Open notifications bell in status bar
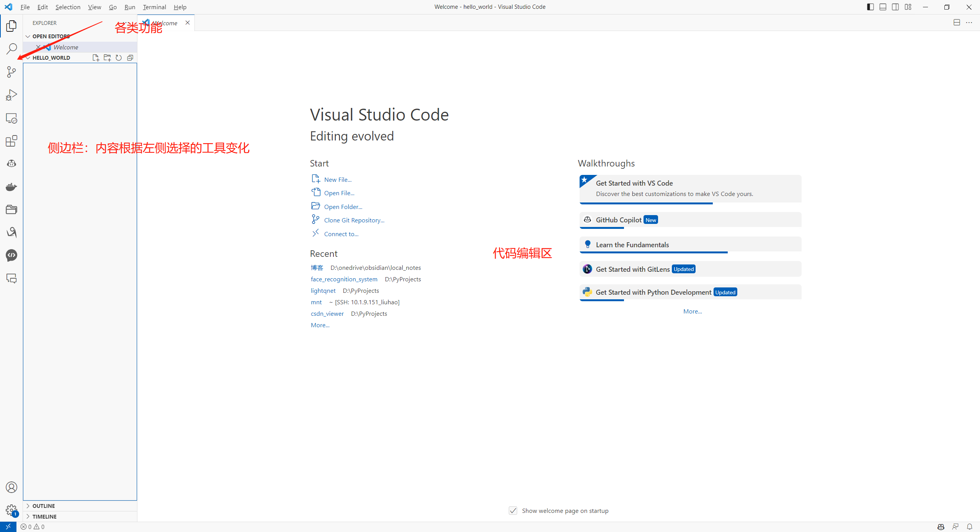This screenshot has height=532, width=980. 970,527
